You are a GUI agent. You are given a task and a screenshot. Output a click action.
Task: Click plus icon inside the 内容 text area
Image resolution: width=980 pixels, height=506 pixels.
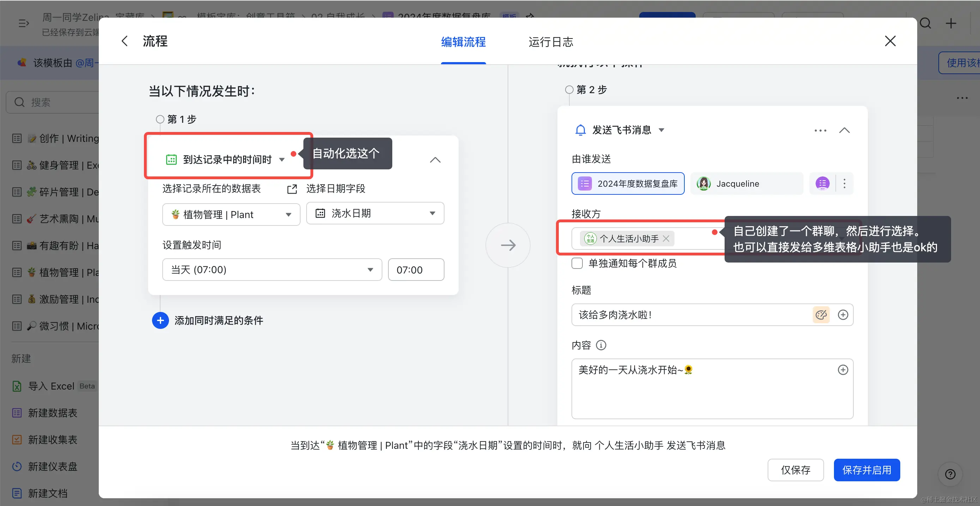[x=843, y=370]
